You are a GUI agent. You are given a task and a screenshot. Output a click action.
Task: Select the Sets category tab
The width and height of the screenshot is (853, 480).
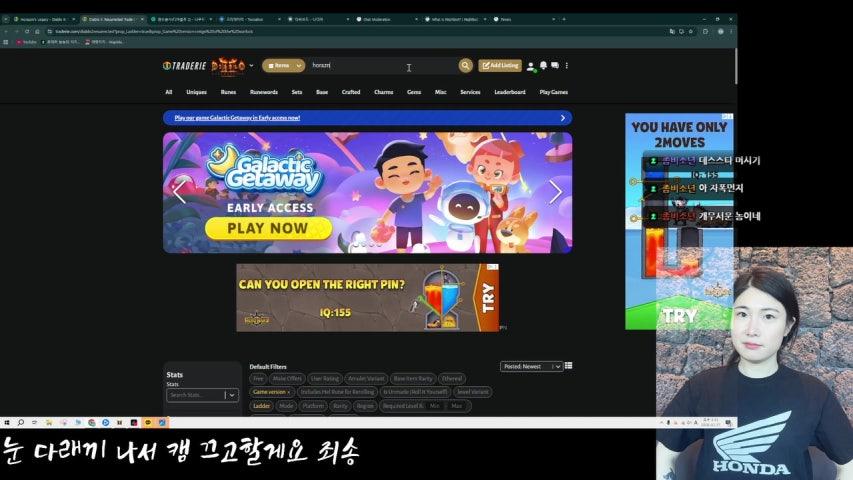(x=296, y=92)
